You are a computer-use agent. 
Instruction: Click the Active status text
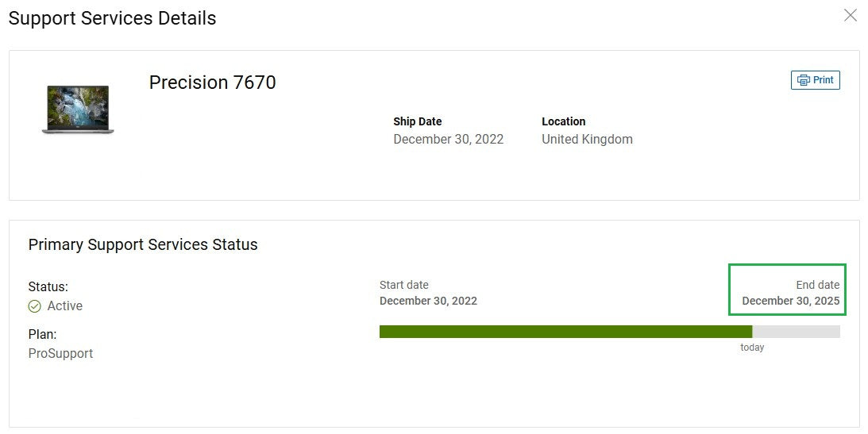point(65,306)
